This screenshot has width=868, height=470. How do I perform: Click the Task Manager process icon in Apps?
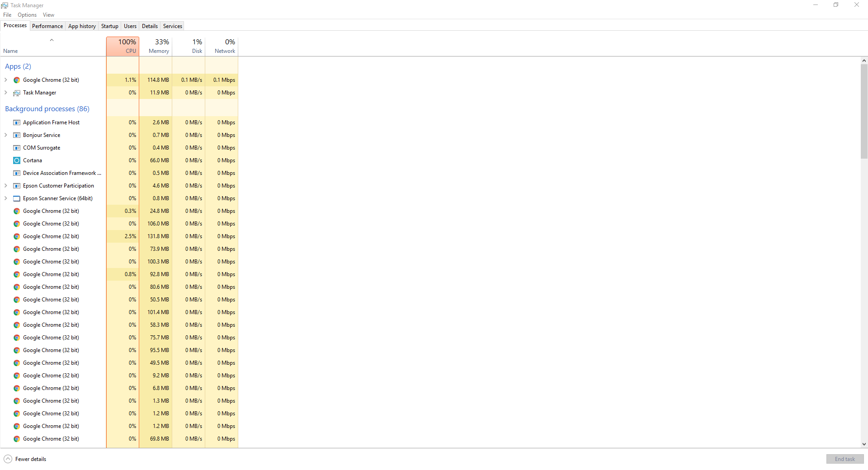point(17,93)
